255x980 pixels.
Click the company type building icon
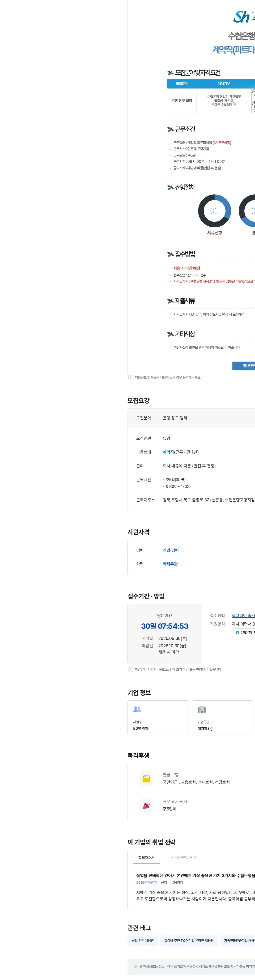pyautogui.click(x=202, y=709)
